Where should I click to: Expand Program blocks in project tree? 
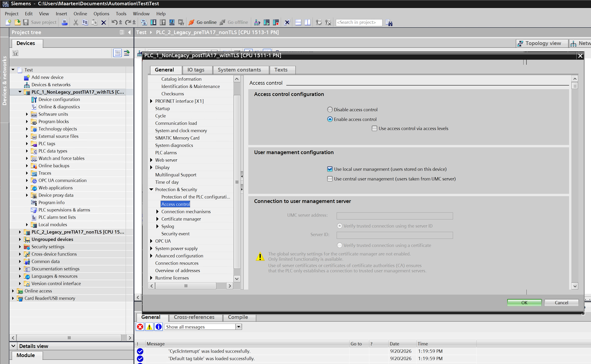pyautogui.click(x=27, y=122)
